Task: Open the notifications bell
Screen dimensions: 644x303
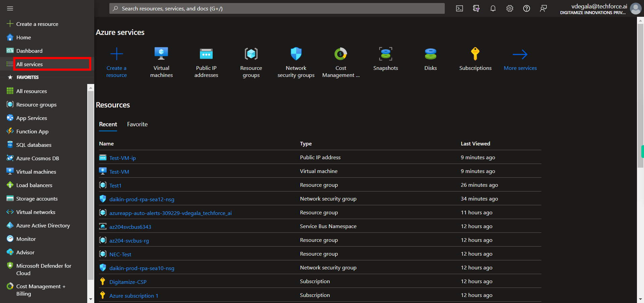Action: click(x=493, y=8)
